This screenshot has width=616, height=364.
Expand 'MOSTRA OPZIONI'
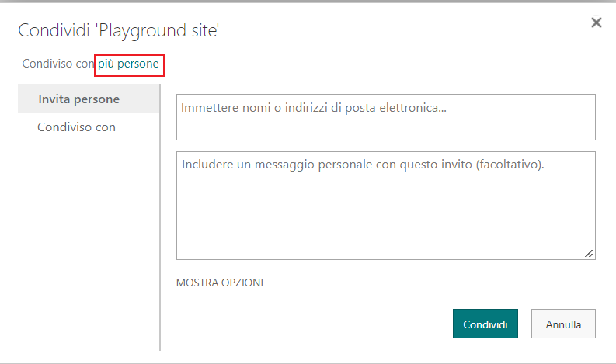point(220,283)
